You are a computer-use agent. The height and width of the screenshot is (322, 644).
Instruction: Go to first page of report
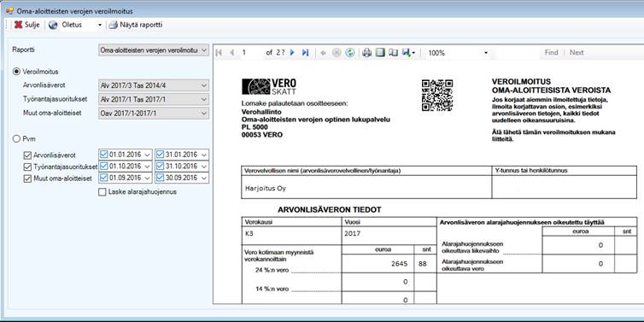pos(219,53)
